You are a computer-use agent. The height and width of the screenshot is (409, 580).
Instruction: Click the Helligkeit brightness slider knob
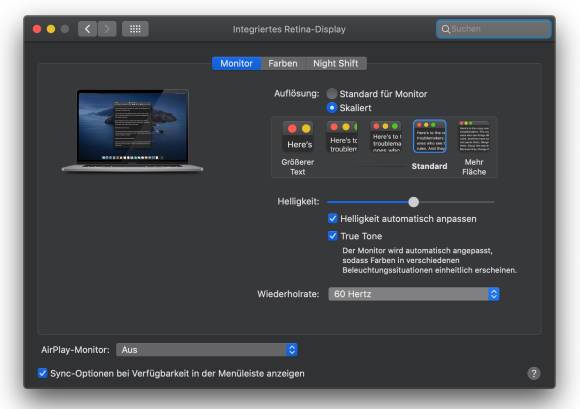(x=414, y=202)
